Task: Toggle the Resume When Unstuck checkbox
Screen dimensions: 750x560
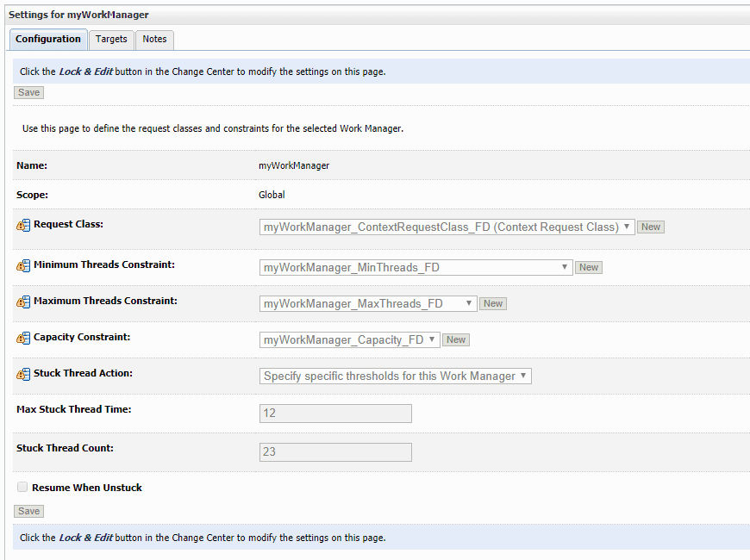Action: 22,487
